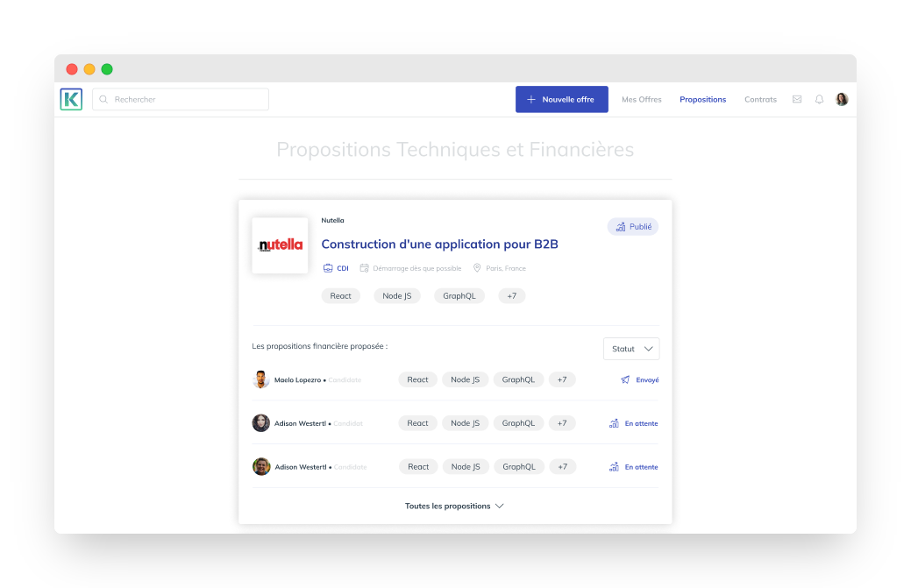
Task: Expand the +7 tags in offer header
Action: coord(511,296)
